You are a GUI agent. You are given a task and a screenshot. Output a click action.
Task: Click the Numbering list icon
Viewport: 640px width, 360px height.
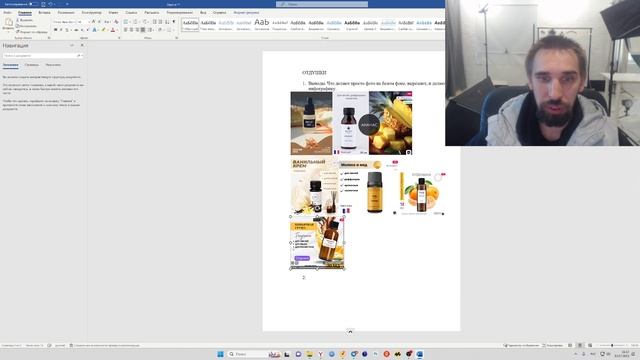pos(135,21)
